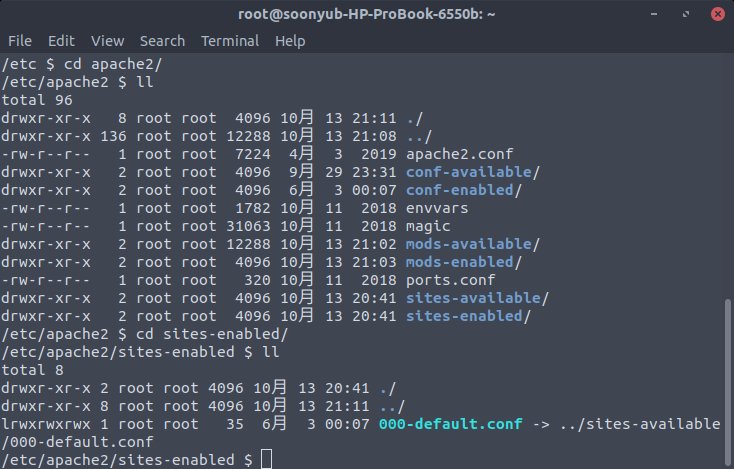The width and height of the screenshot is (734, 469).
Task: Close the terminal window
Action: pyautogui.click(x=718, y=14)
